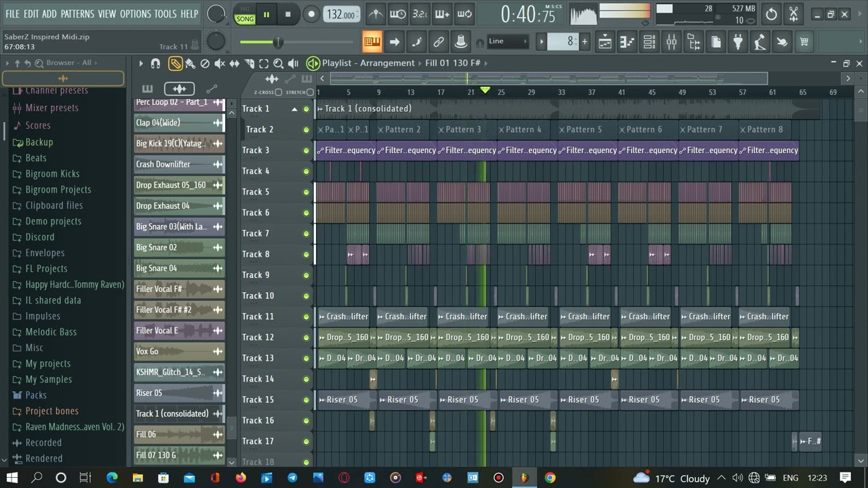This screenshot has height=488, width=868.
Task: Enable the metronome
Action: point(375,14)
